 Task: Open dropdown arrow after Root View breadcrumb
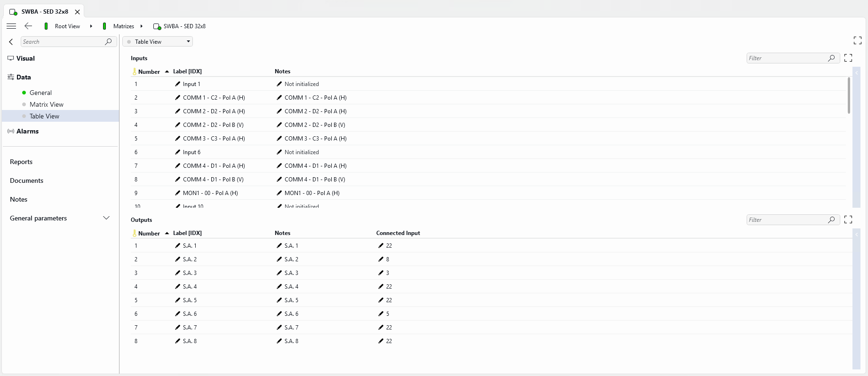pyautogui.click(x=91, y=26)
